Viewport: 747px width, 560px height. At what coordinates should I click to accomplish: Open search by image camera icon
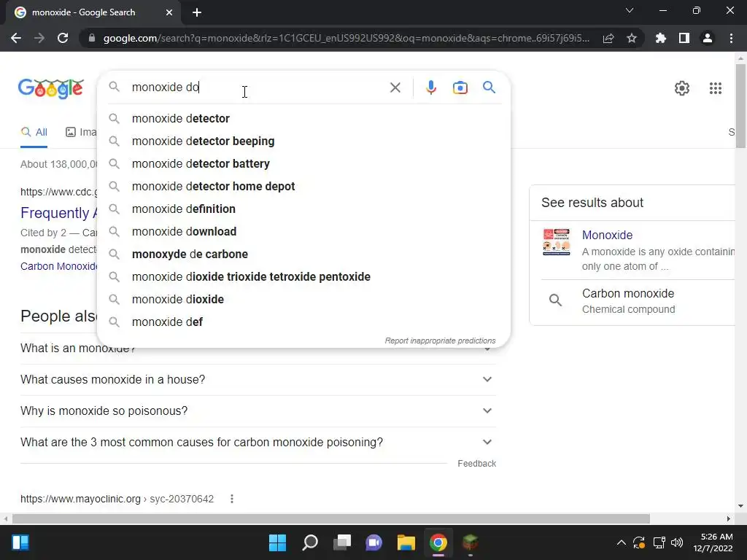[460, 87]
